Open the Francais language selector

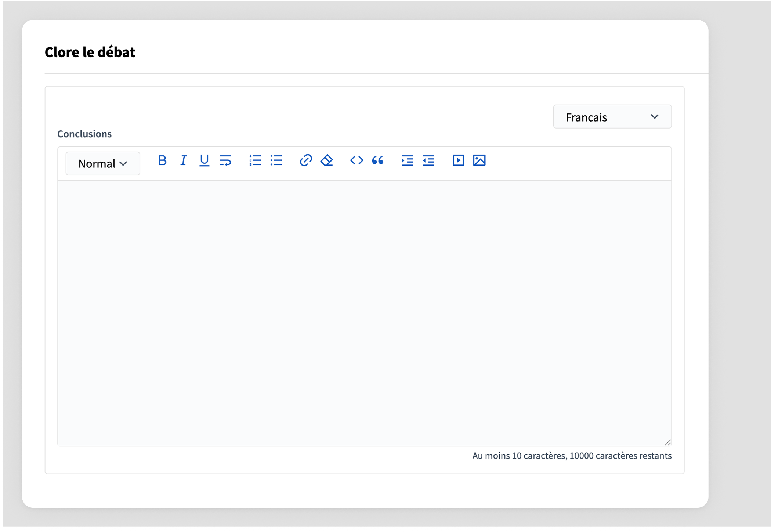612,117
